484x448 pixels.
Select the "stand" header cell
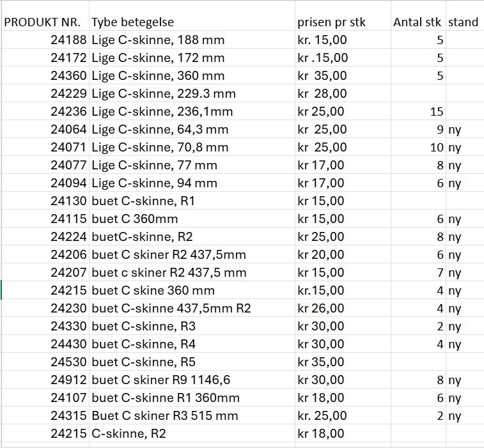click(x=464, y=22)
